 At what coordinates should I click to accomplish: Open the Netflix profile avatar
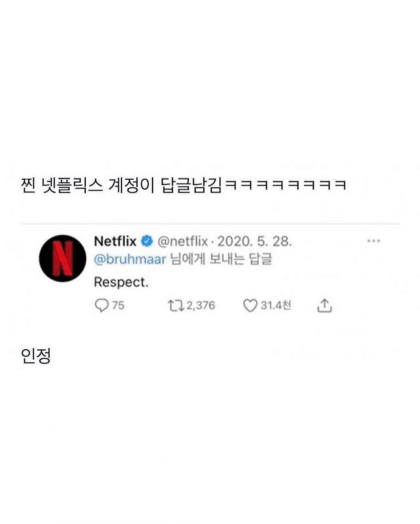click(62, 258)
